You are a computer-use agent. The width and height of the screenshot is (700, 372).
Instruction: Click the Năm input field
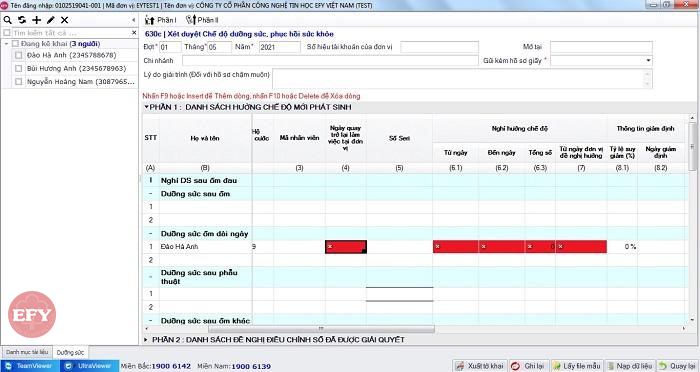click(279, 47)
